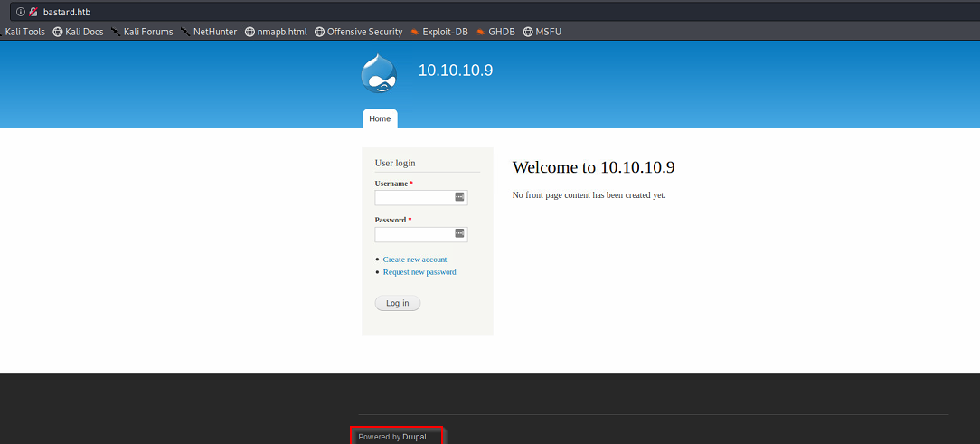
Task: Click the Drupal droplet logo
Action: tap(379, 74)
